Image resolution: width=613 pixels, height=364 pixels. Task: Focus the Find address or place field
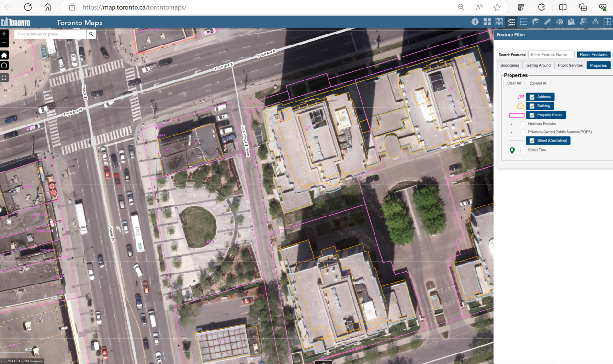click(x=50, y=34)
